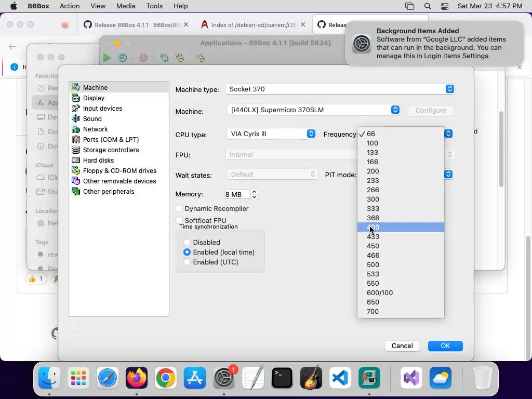This screenshot has width=532, height=399.
Task: Open Launchpad from the Dock
Action: 78,378
